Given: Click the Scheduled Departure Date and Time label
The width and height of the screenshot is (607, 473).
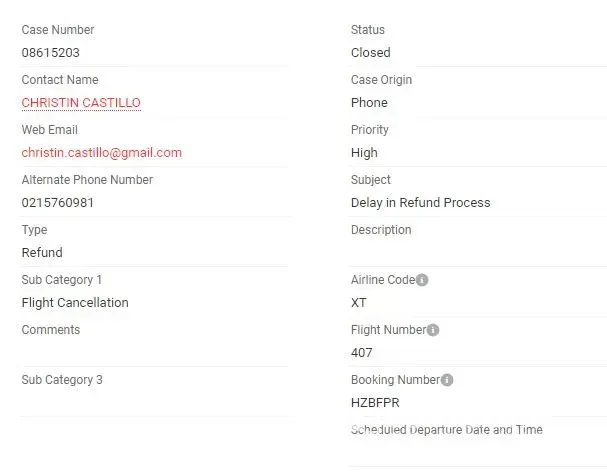Looking at the screenshot, I should tap(446, 430).
